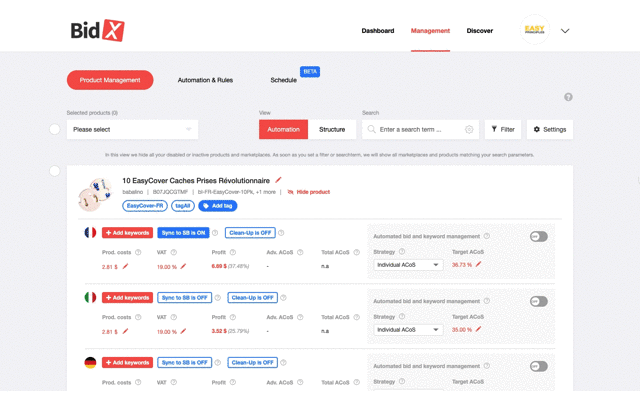Viewport: 640px width, 400px height.
Task: Click the tagAll tag
Action: pyautogui.click(x=183, y=206)
